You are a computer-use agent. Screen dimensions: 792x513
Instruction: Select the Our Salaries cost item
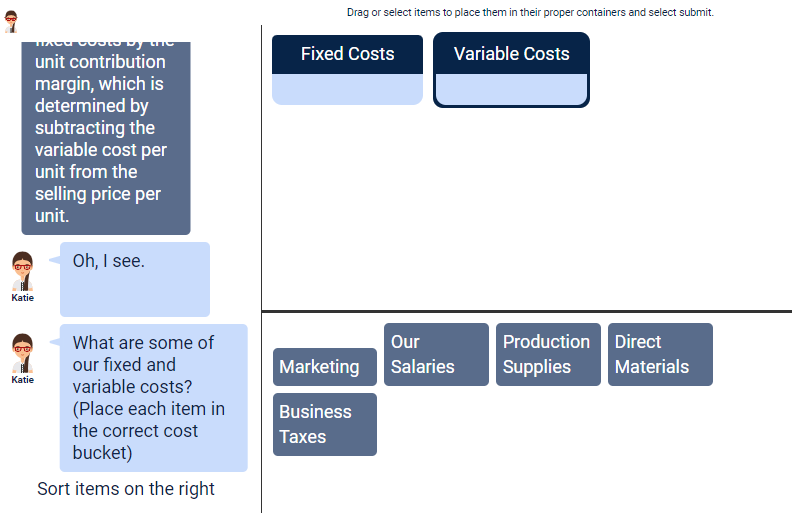point(436,354)
